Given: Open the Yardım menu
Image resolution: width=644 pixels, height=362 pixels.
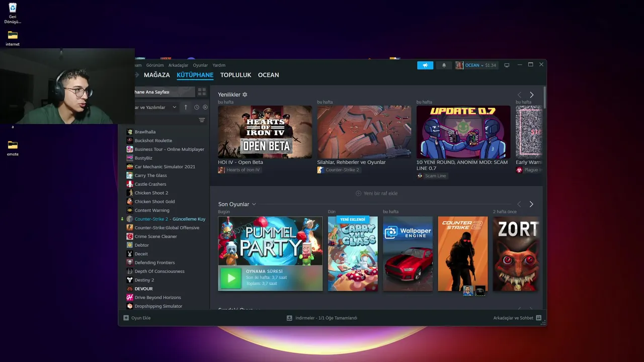Looking at the screenshot, I should point(219,65).
